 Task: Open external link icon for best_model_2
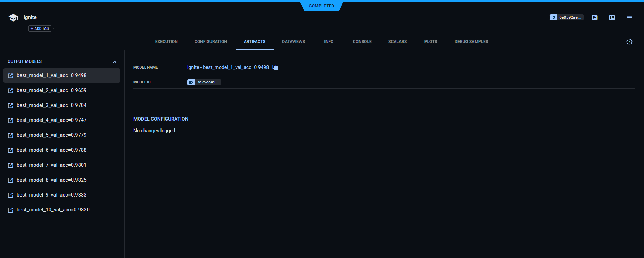10,91
